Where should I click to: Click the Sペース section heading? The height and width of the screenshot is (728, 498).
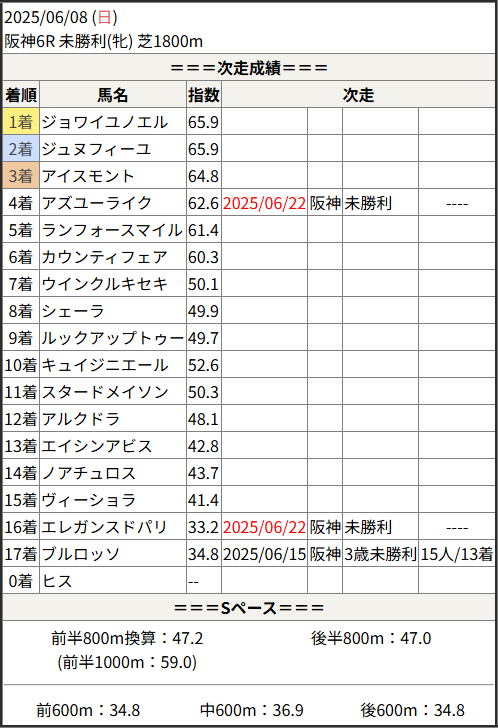coord(249,607)
